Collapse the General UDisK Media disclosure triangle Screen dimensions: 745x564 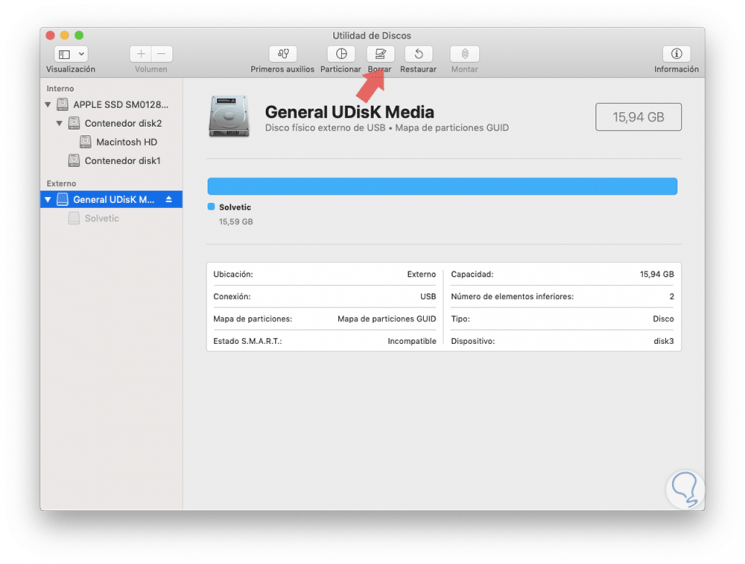tap(48, 200)
